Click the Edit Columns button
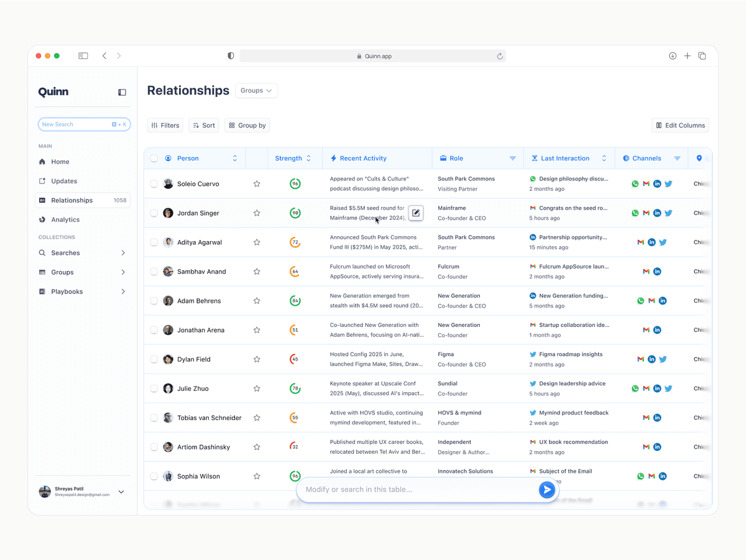The height and width of the screenshot is (560, 746). [x=680, y=126]
